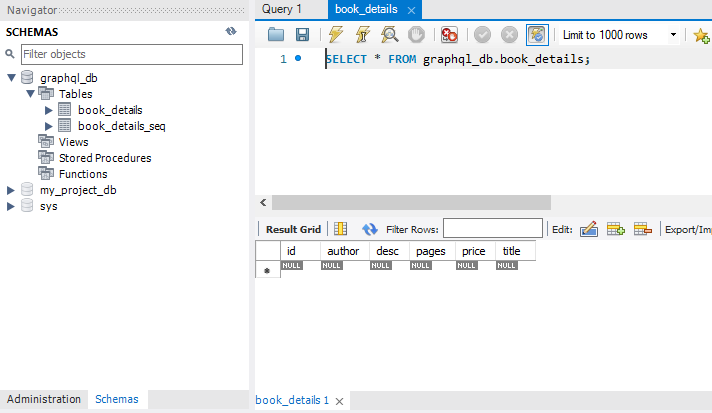
Task: Open SQL script file folder icon
Action: pos(276,34)
